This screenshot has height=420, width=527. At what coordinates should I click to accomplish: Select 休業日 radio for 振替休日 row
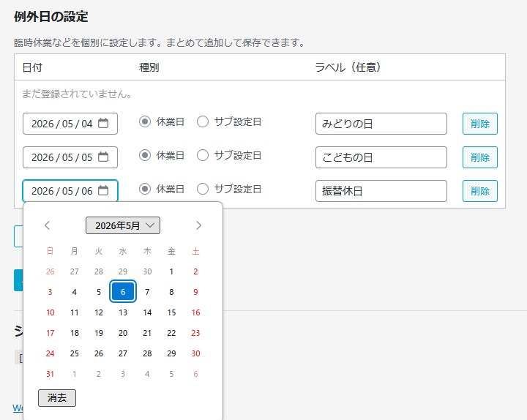point(145,189)
